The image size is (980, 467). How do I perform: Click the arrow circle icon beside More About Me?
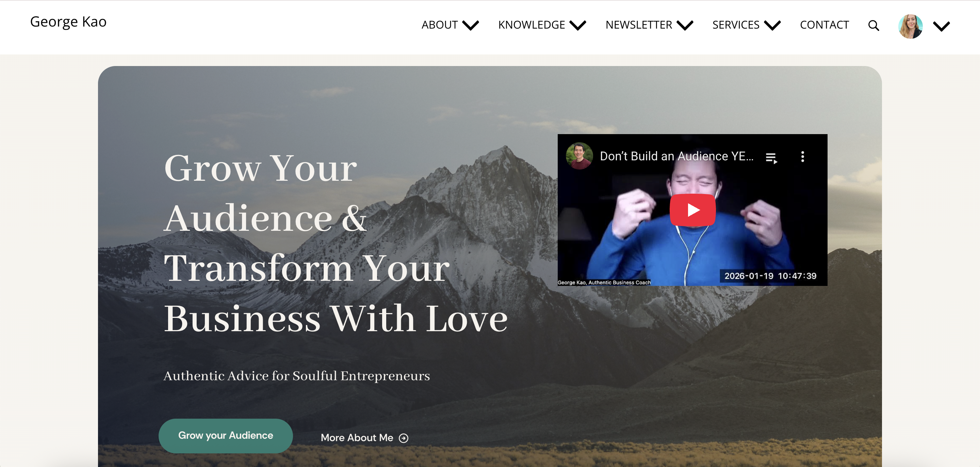pyautogui.click(x=403, y=438)
